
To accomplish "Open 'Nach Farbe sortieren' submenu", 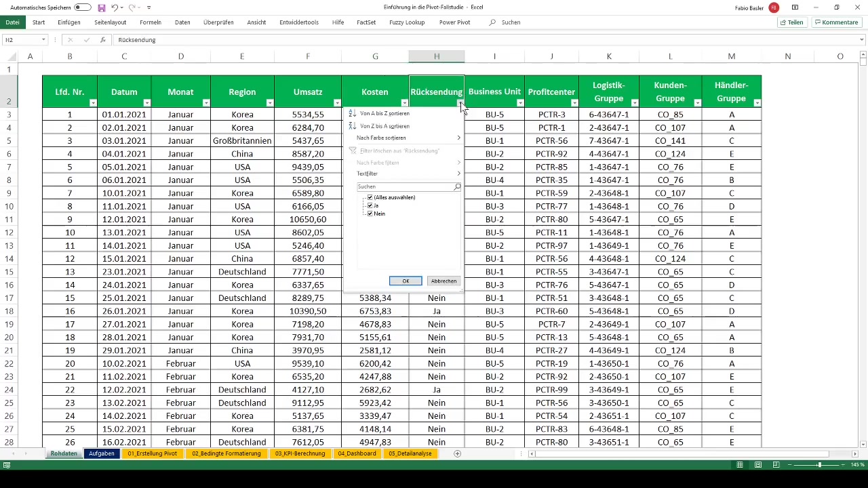I will click(381, 138).
